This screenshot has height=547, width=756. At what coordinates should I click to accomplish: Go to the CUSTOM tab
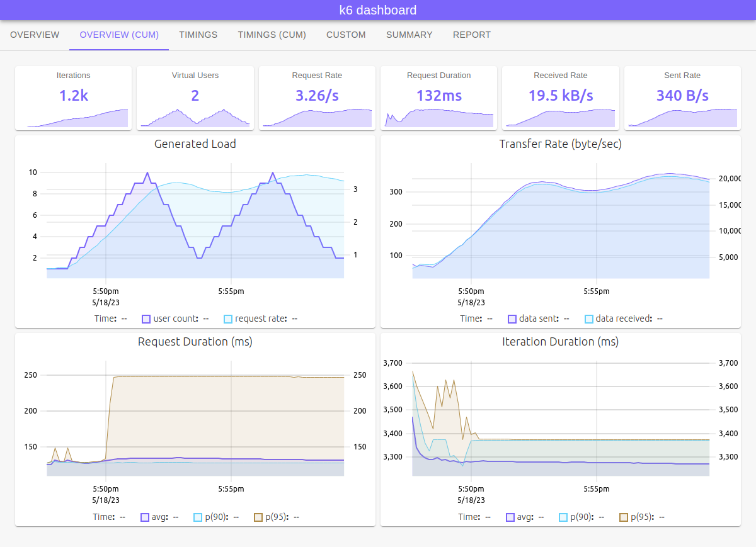[x=346, y=35]
